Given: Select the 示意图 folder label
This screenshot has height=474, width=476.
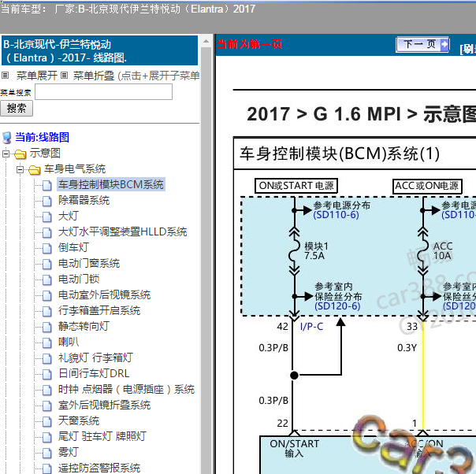Looking at the screenshot, I should (x=45, y=154).
